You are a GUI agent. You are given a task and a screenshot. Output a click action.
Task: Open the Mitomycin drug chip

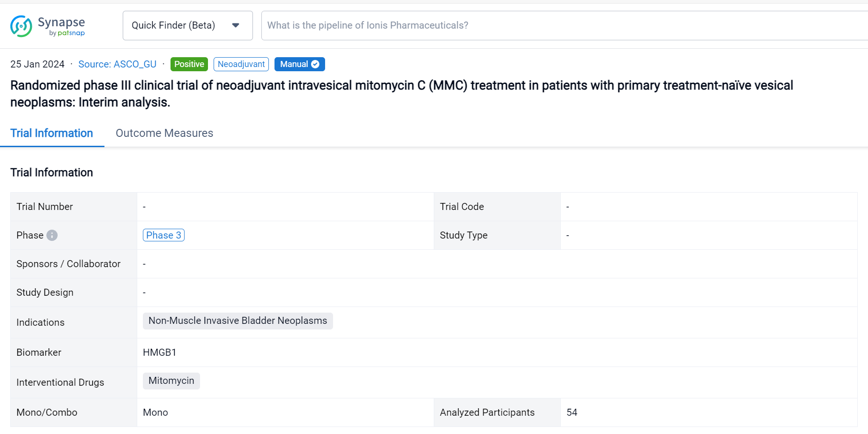(x=171, y=381)
